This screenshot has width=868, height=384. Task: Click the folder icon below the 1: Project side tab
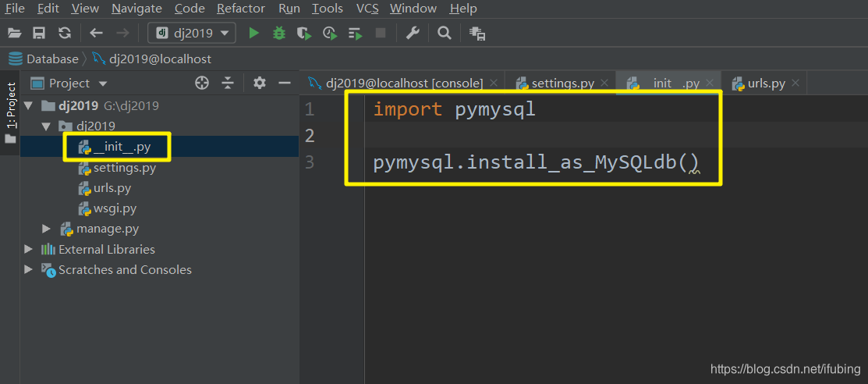[10, 139]
